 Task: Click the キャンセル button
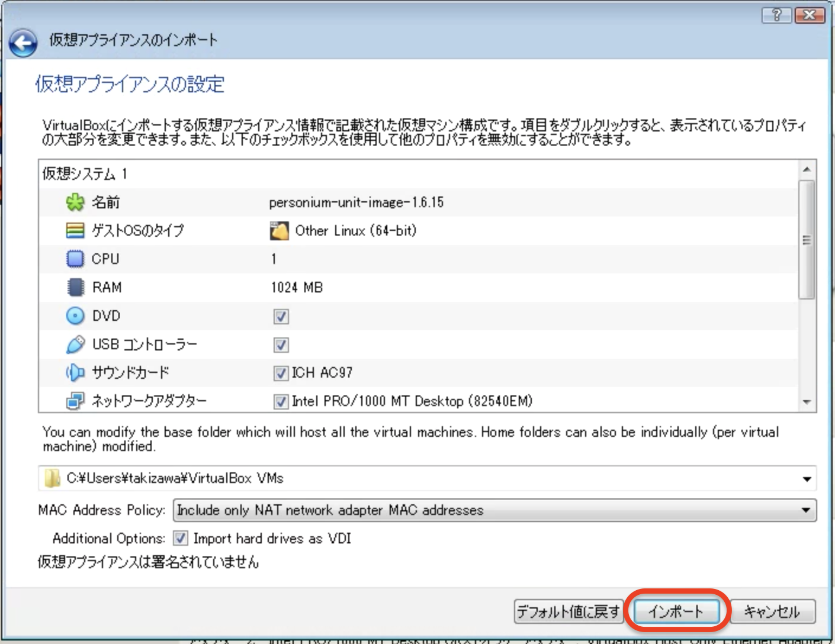pos(772,611)
